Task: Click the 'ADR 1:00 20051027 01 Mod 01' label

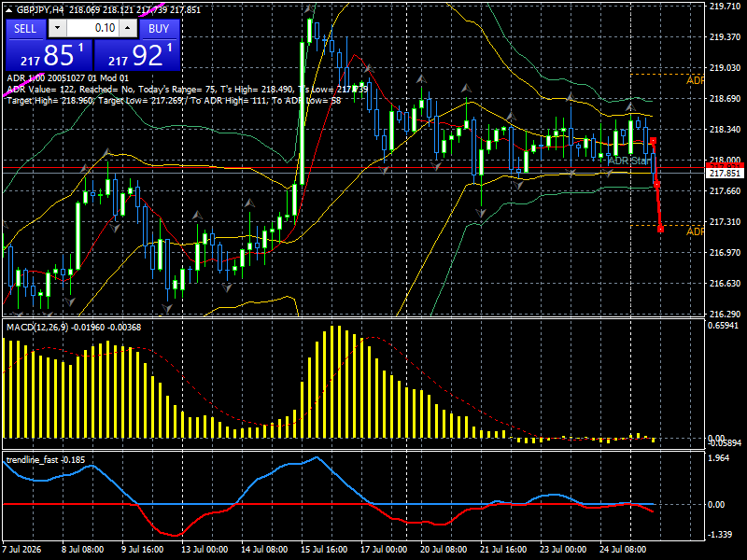Action: pos(67,78)
